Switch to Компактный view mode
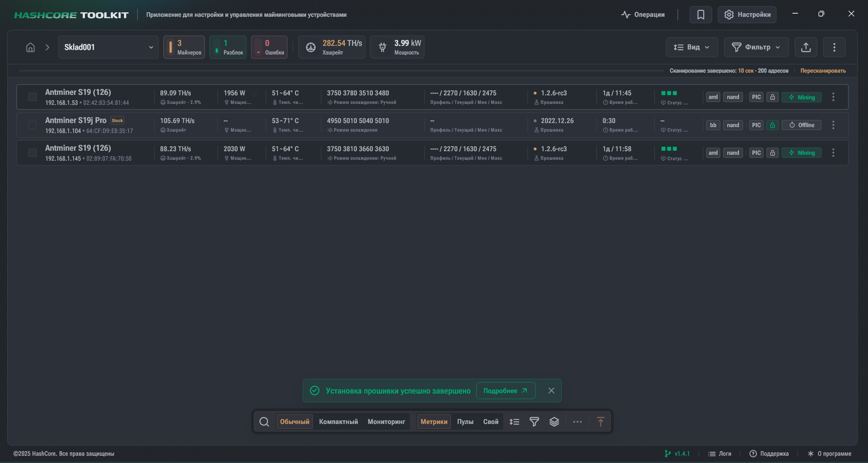Viewport: 868px width, 463px height. click(338, 422)
